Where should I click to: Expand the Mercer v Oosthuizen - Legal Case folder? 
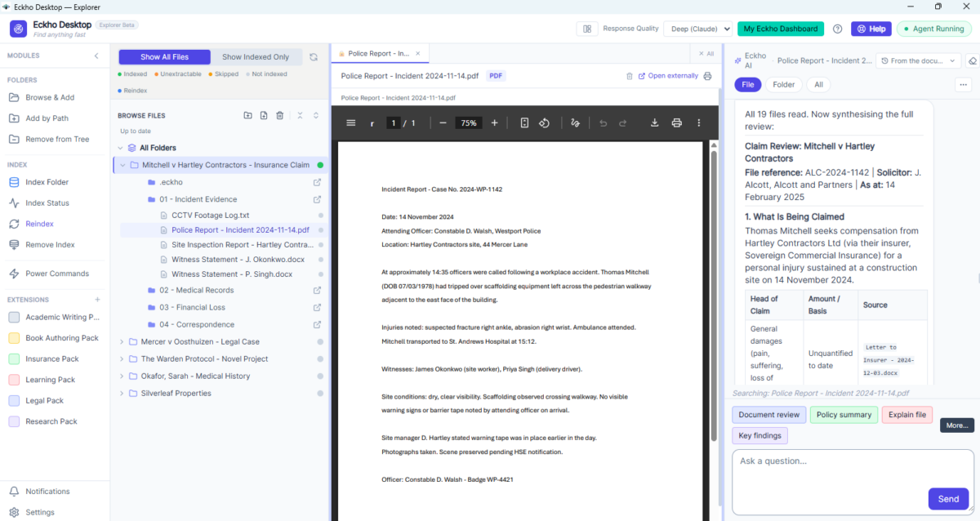[x=122, y=341]
